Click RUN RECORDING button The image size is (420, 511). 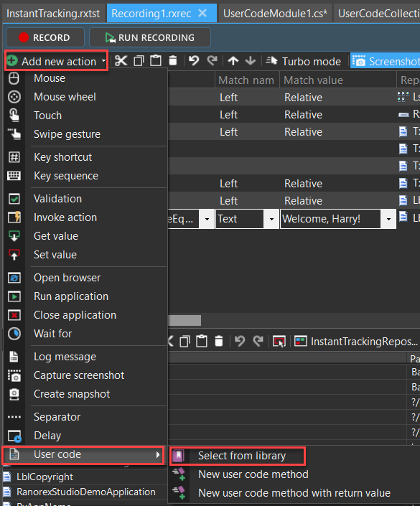point(150,37)
